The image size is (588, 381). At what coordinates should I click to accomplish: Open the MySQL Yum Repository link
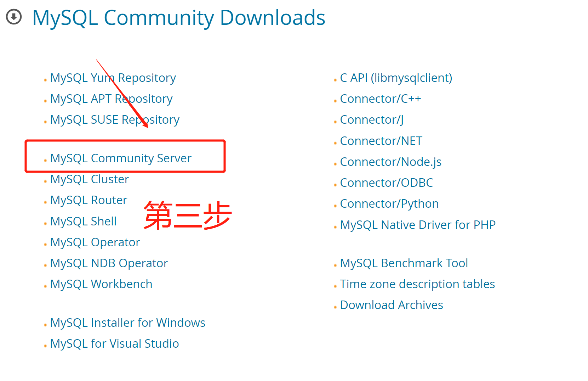point(113,78)
